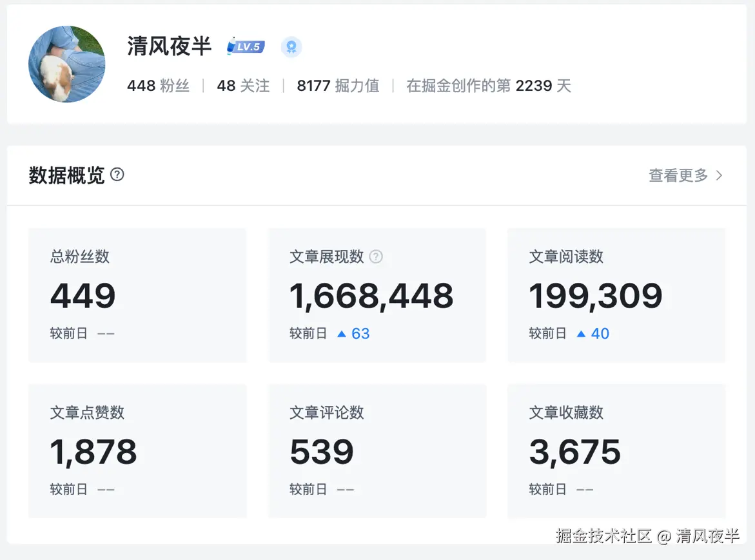Screen dimensions: 755x560
Task: Open the 查看更多 link
Action: point(677,175)
